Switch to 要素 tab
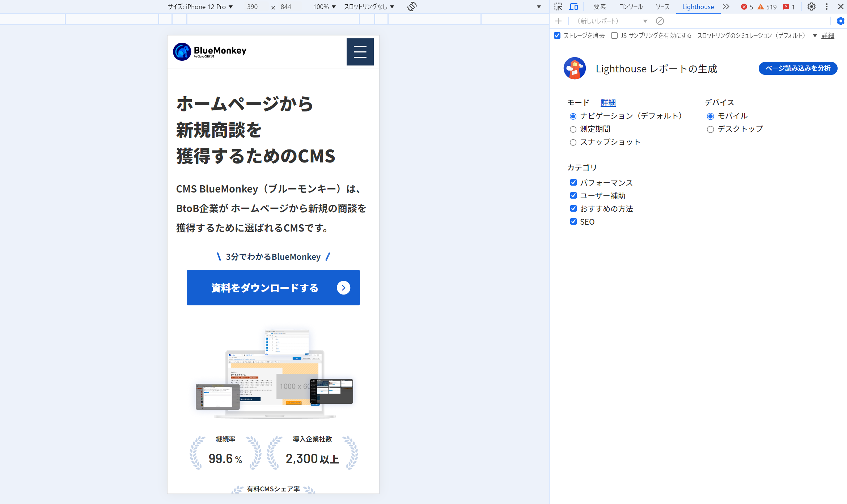This screenshot has width=847, height=504. tap(600, 7)
